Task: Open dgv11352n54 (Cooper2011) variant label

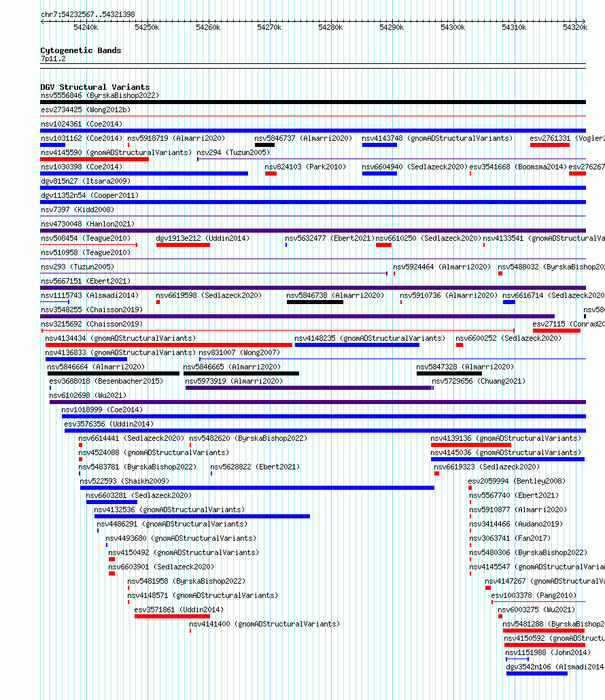Action: (90, 195)
